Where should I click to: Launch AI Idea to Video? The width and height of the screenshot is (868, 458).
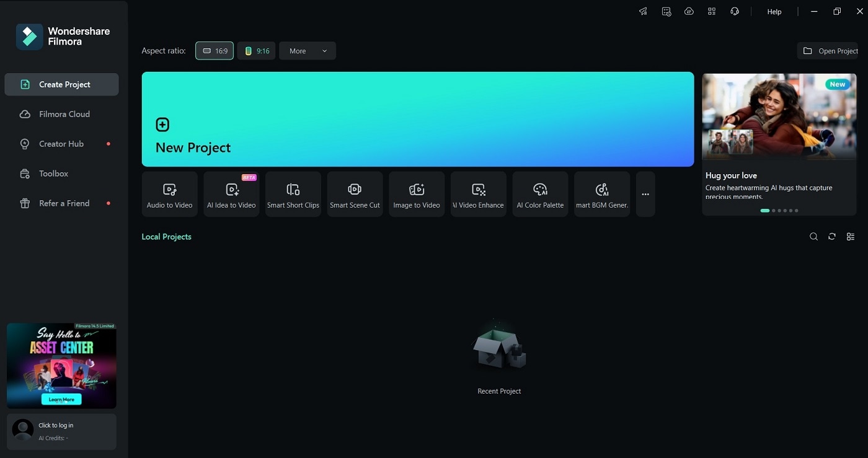(x=231, y=194)
